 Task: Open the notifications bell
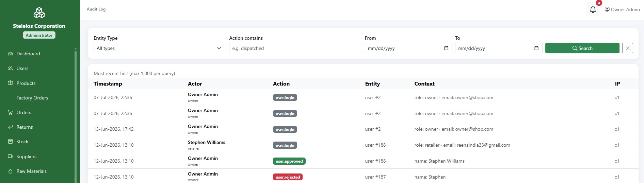tap(593, 10)
